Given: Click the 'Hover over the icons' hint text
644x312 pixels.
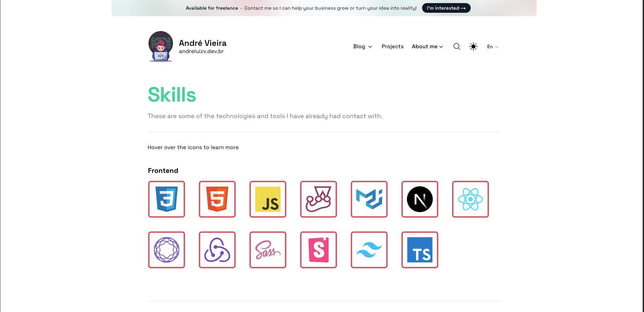Looking at the screenshot, I should coord(193,147).
